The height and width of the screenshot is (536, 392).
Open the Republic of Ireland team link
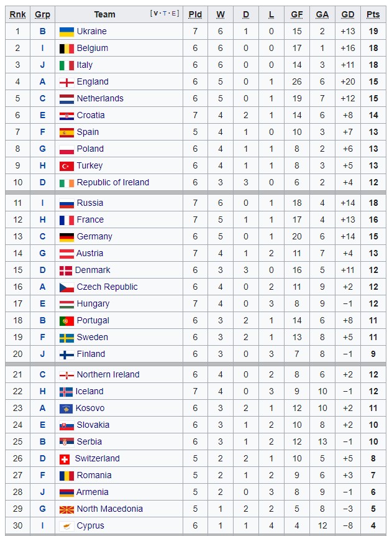112,182
